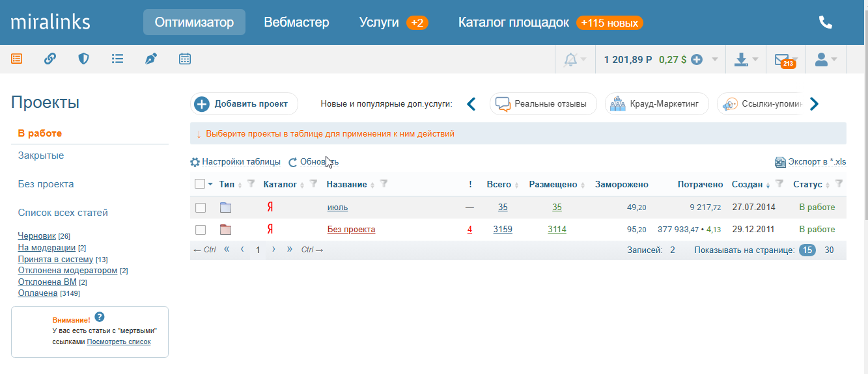The image size is (868, 374).
Task: Click the 3114 placed count
Action: (557, 230)
